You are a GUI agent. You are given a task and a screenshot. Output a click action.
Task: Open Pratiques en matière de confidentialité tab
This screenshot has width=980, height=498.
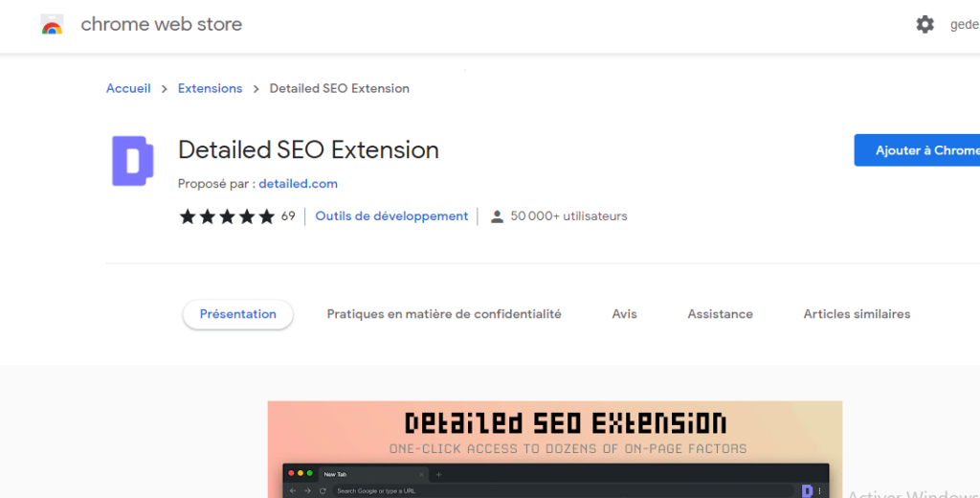tap(444, 314)
